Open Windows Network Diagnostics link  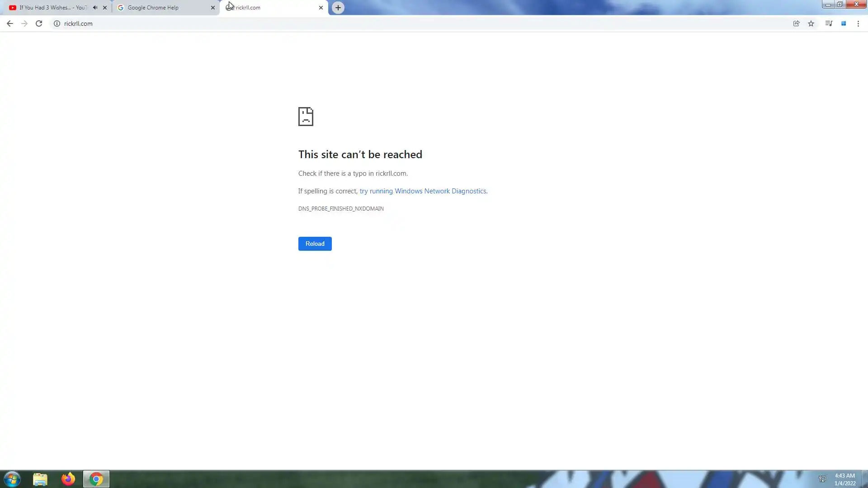pos(423,191)
